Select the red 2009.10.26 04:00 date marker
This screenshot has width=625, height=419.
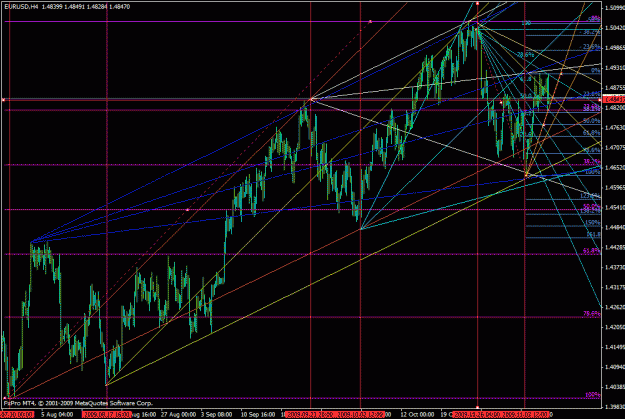477,415
